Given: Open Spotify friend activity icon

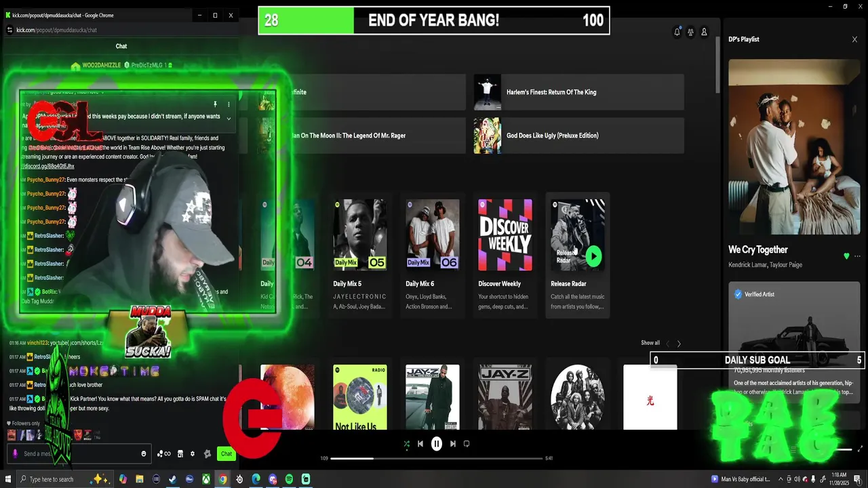Looking at the screenshot, I should tap(690, 32).
